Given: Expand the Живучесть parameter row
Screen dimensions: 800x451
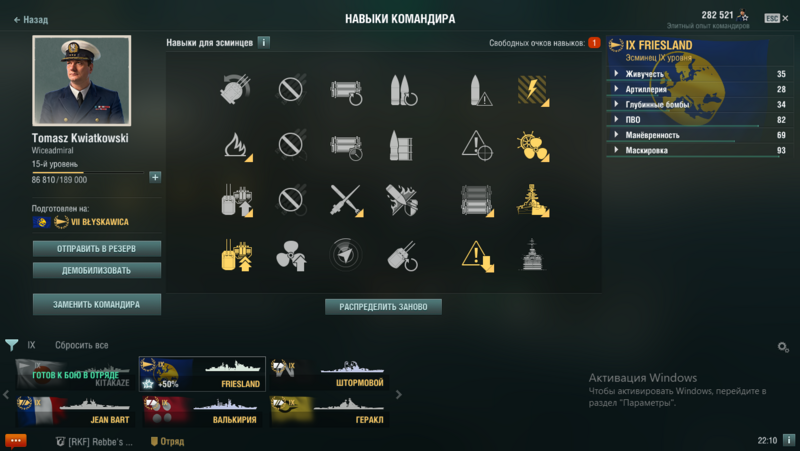Looking at the screenshot, I should pyautogui.click(x=697, y=74).
